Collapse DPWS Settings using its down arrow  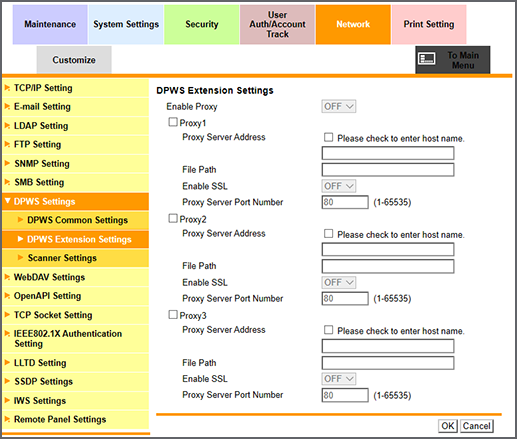coord(8,201)
